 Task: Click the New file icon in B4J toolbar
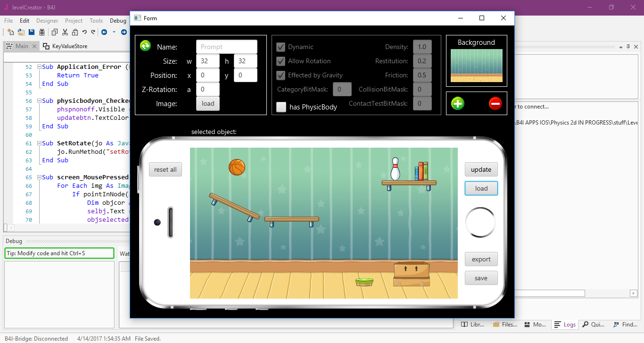click(x=10, y=32)
